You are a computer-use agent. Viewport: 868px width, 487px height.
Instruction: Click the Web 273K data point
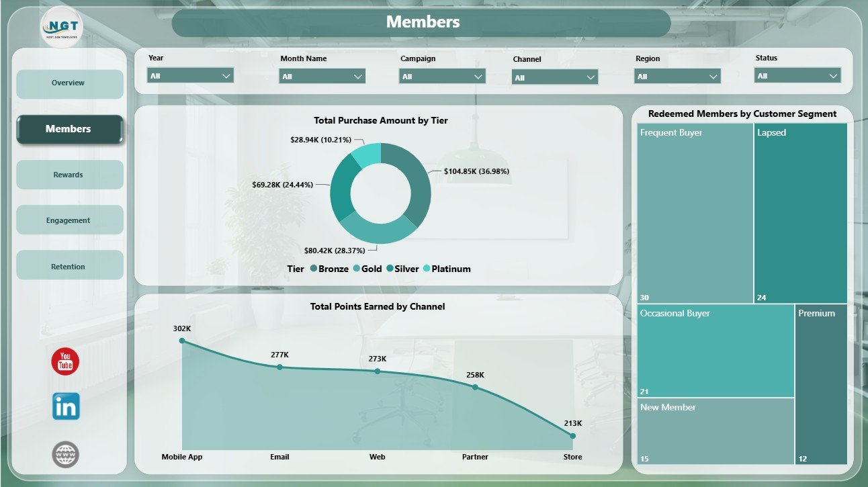pyautogui.click(x=377, y=371)
